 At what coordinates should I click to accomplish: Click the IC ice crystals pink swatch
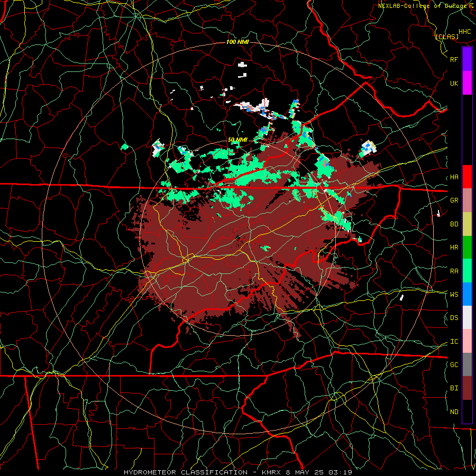click(467, 341)
